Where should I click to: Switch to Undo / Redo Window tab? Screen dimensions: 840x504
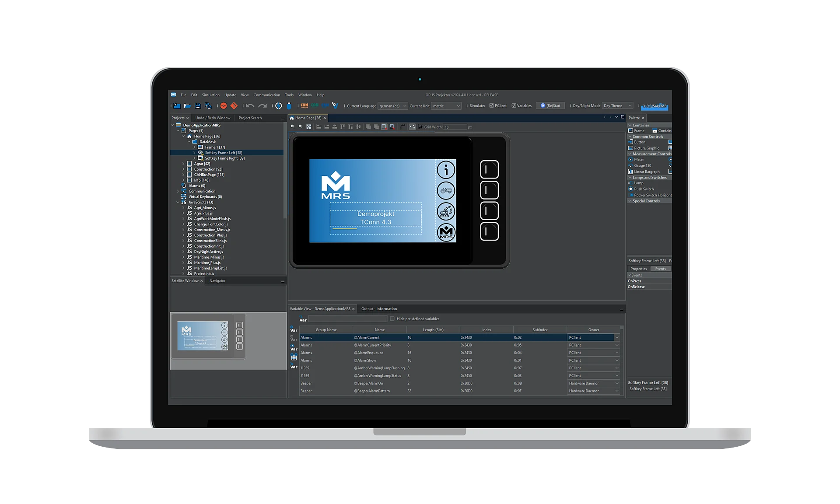pos(213,118)
